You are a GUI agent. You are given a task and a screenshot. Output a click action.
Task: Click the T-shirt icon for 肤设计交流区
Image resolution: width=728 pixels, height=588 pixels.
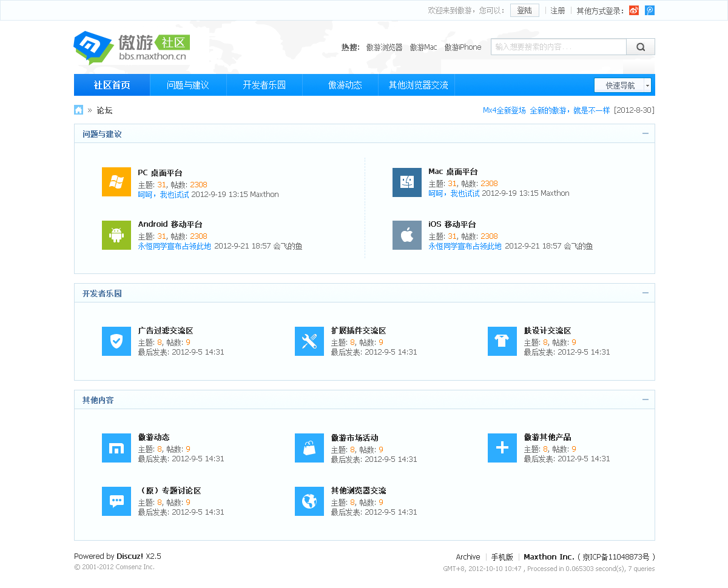[x=502, y=341]
